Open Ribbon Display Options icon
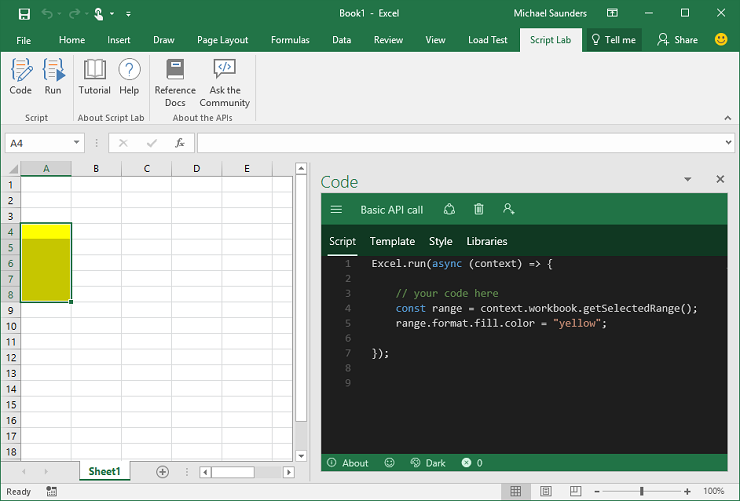The width and height of the screenshot is (740, 501). click(x=612, y=13)
